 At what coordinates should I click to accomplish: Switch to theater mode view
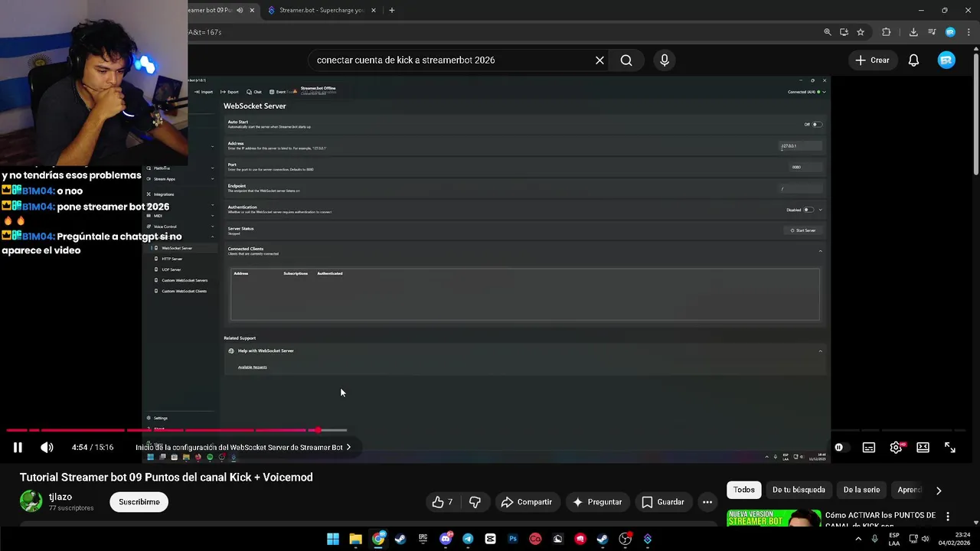click(x=923, y=448)
